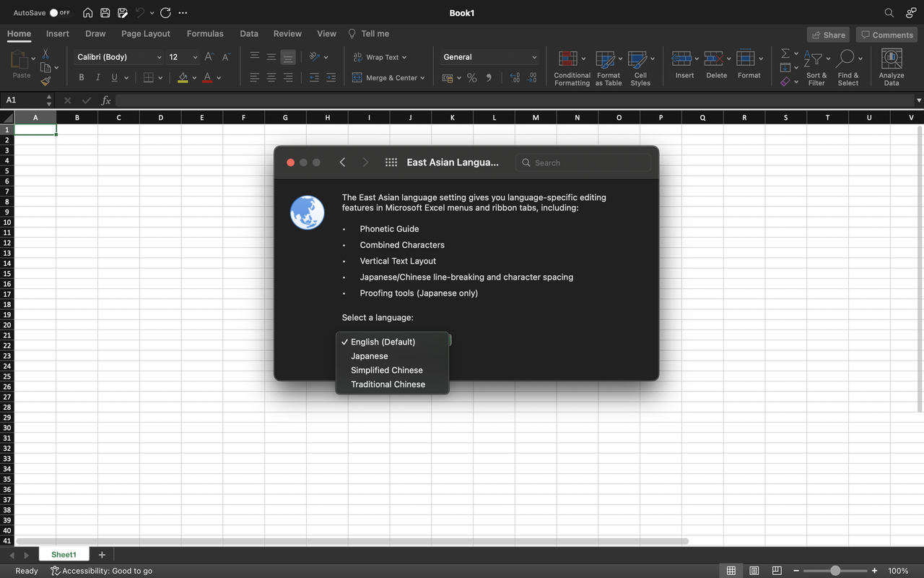Center text horizontally in cell
Viewport: 924px width, 578px height.
pyautogui.click(x=271, y=77)
